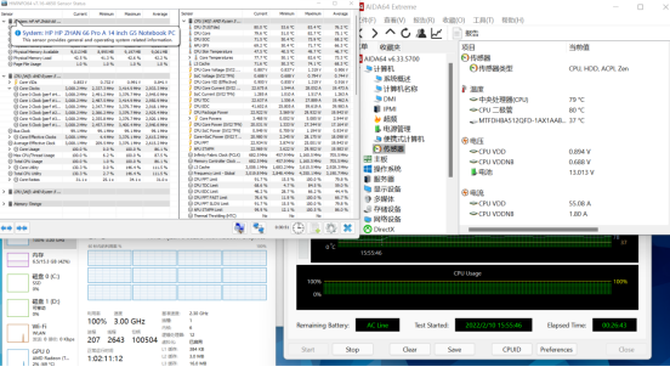Screen dimensions: 670x367
Task: Go forward in AIDA64 navigation toolbar
Action: coord(374,33)
